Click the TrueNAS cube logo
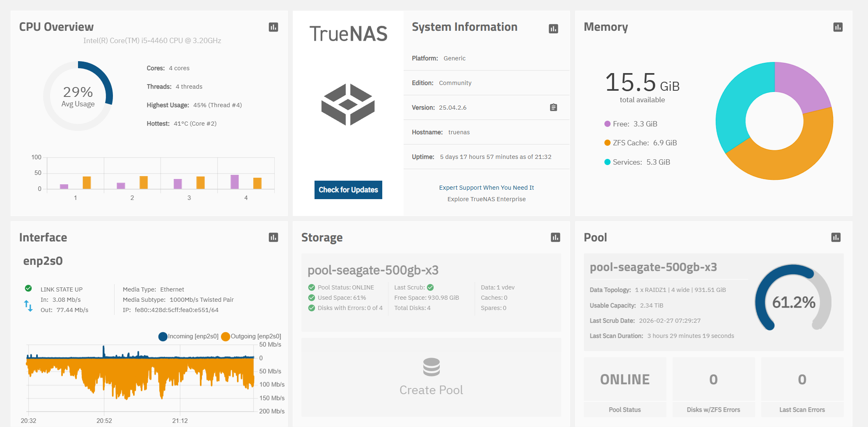This screenshot has width=868, height=427. (348, 104)
